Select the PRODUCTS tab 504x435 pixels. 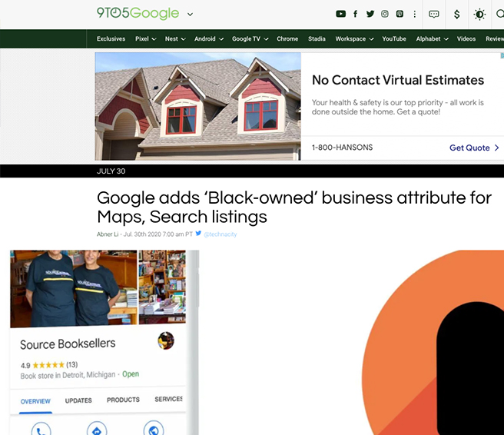123,400
